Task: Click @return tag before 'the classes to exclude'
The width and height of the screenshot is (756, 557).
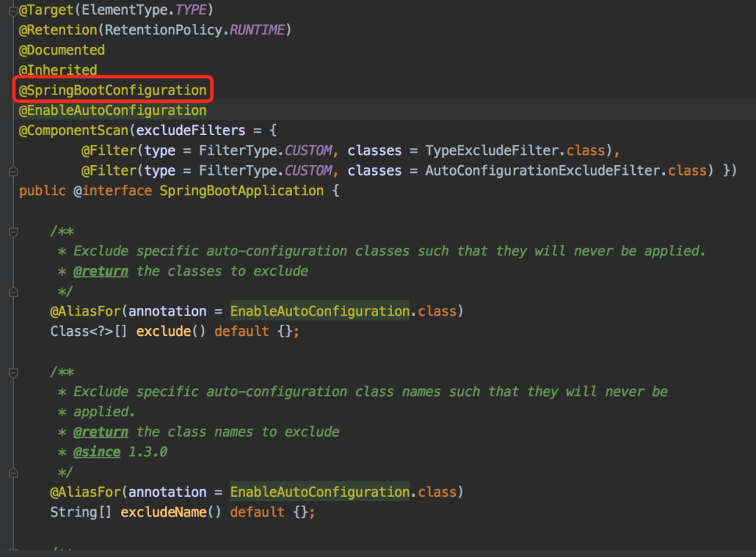Action: [x=101, y=272]
